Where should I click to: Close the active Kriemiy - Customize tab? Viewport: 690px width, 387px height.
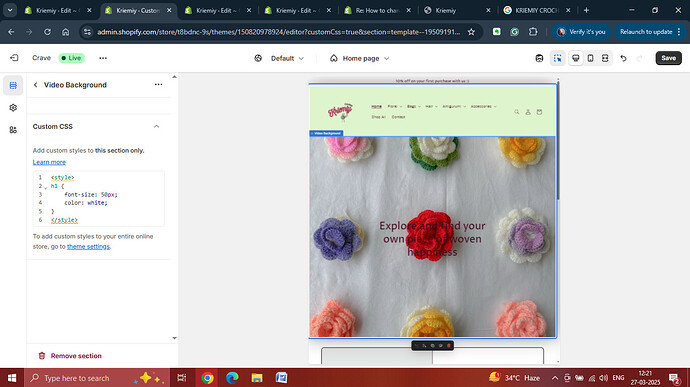(x=169, y=11)
